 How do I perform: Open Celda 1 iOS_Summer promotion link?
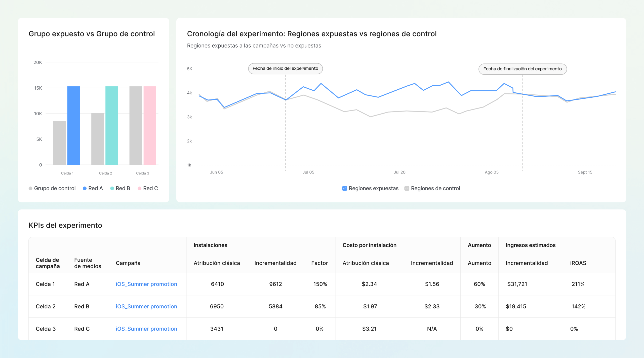click(x=146, y=284)
